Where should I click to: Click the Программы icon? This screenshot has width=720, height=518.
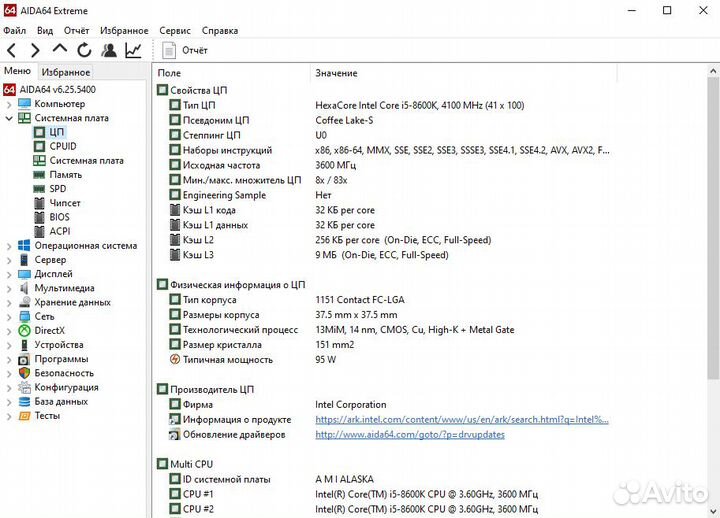[x=24, y=359]
